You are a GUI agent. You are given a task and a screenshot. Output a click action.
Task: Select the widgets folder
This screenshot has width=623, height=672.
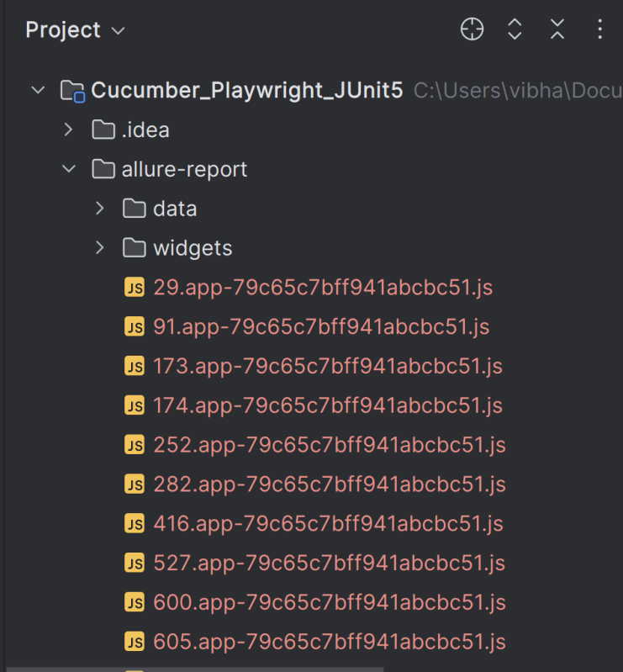point(193,248)
